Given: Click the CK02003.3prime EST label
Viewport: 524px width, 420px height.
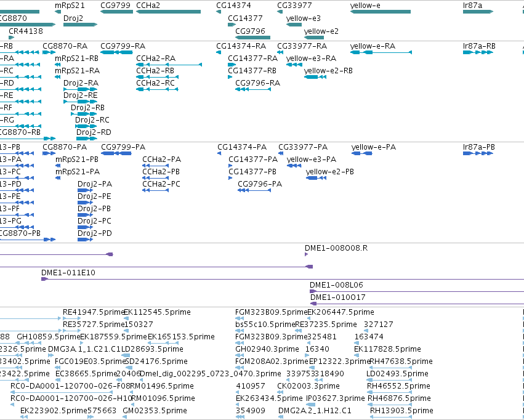Looking at the screenshot, I should (x=308, y=386).
